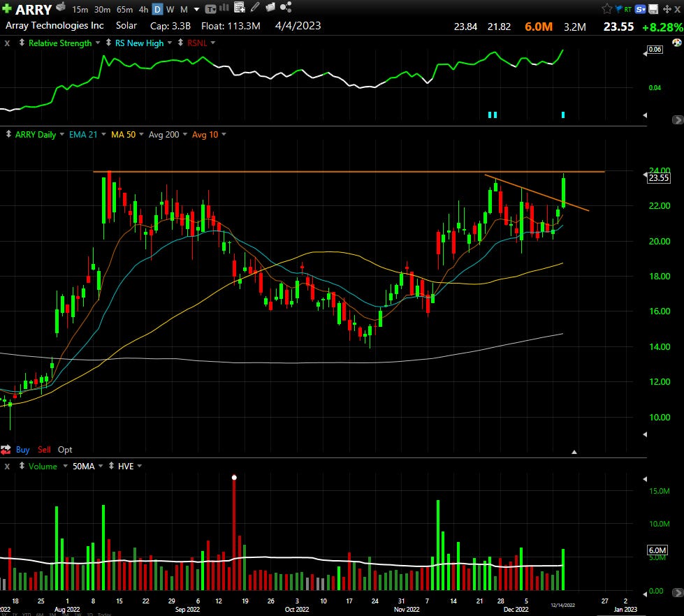Click the Sell button
Viewport: 684px width, 616px height.
click(x=44, y=450)
